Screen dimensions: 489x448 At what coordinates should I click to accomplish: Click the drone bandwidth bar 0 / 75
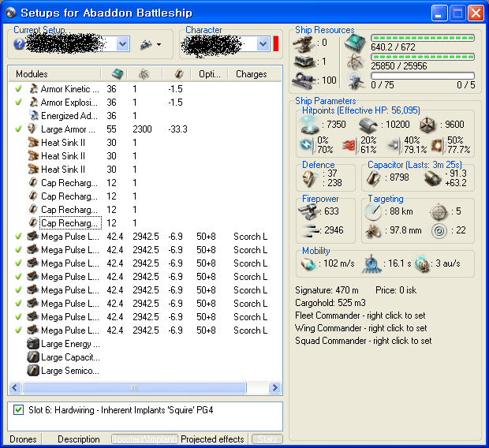click(423, 76)
